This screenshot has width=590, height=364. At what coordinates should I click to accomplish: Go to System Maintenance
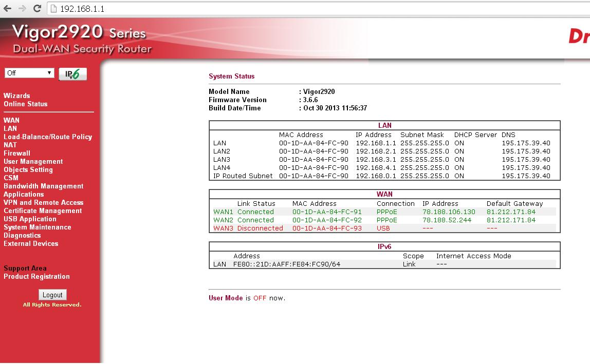[x=38, y=227]
